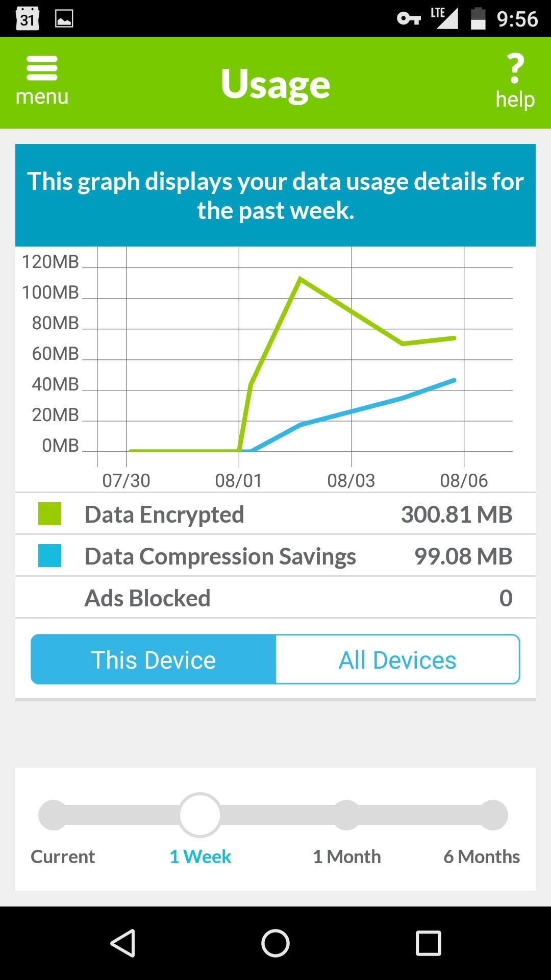551x980 pixels.
Task: Tap the VPN key status icon
Action: (x=409, y=19)
